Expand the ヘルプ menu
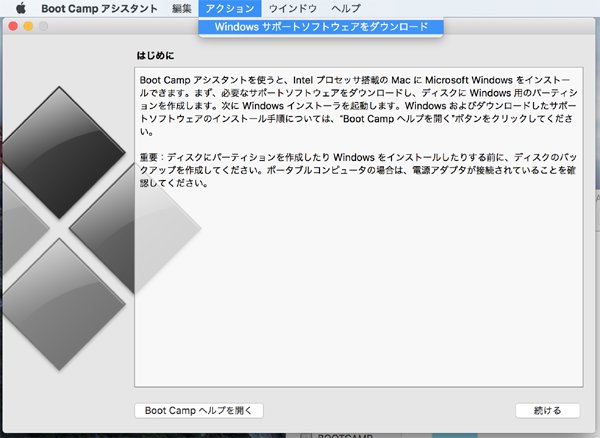The width and height of the screenshot is (600, 438). click(345, 8)
